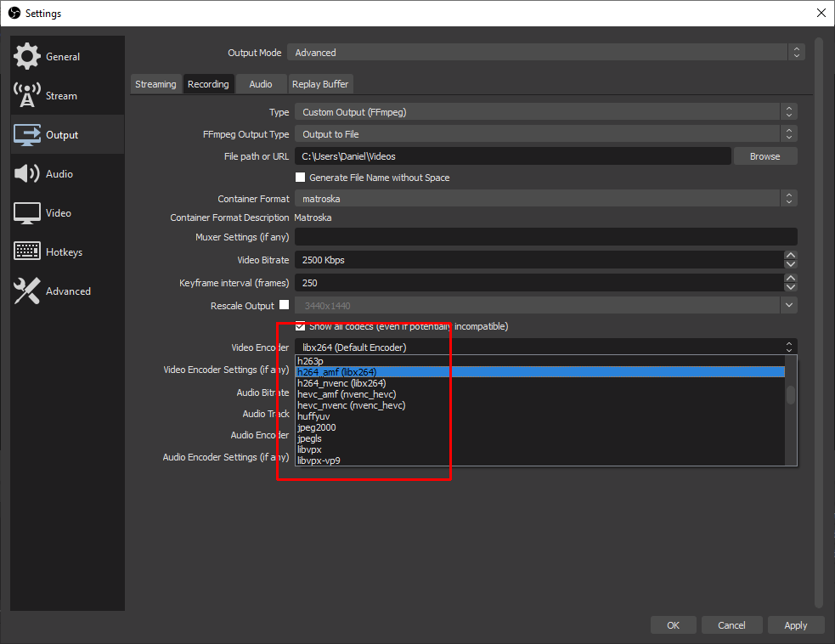Image resolution: width=835 pixels, height=644 pixels.
Task: Switch to the Streaming tab
Action: coord(155,84)
